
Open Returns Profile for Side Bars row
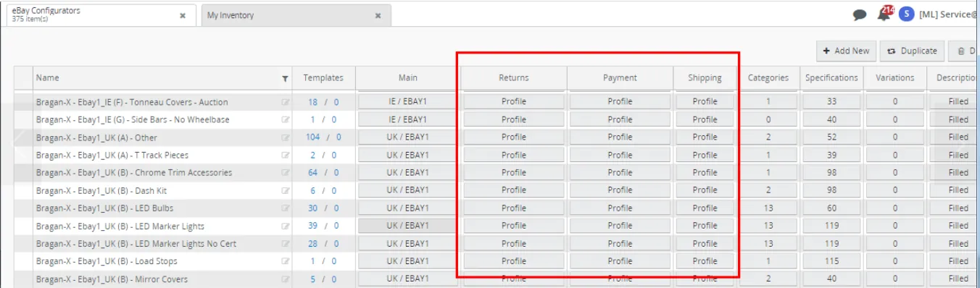click(x=514, y=119)
